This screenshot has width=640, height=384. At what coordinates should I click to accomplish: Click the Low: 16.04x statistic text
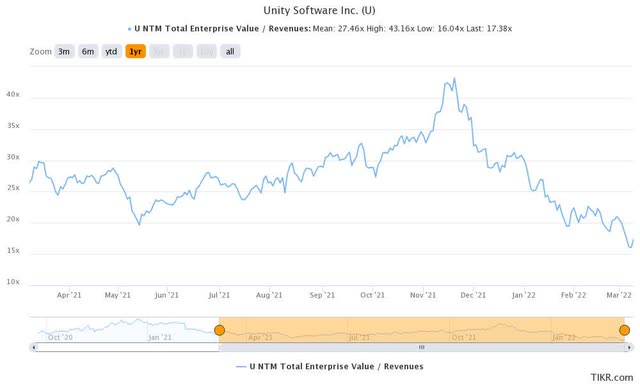(x=440, y=29)
